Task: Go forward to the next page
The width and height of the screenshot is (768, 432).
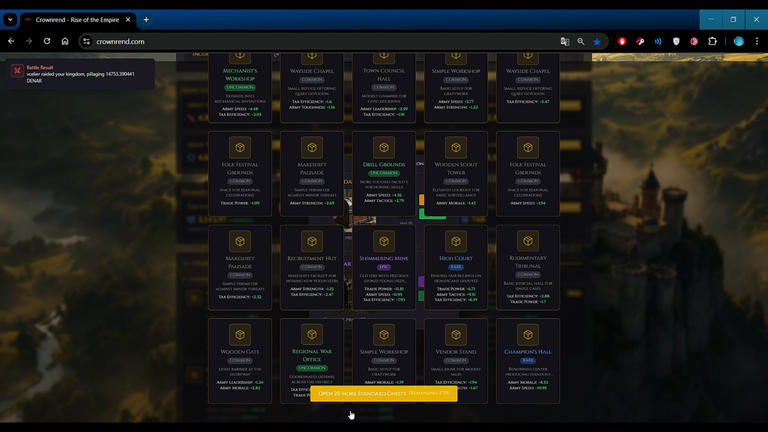Action: (x=29, y=42)
